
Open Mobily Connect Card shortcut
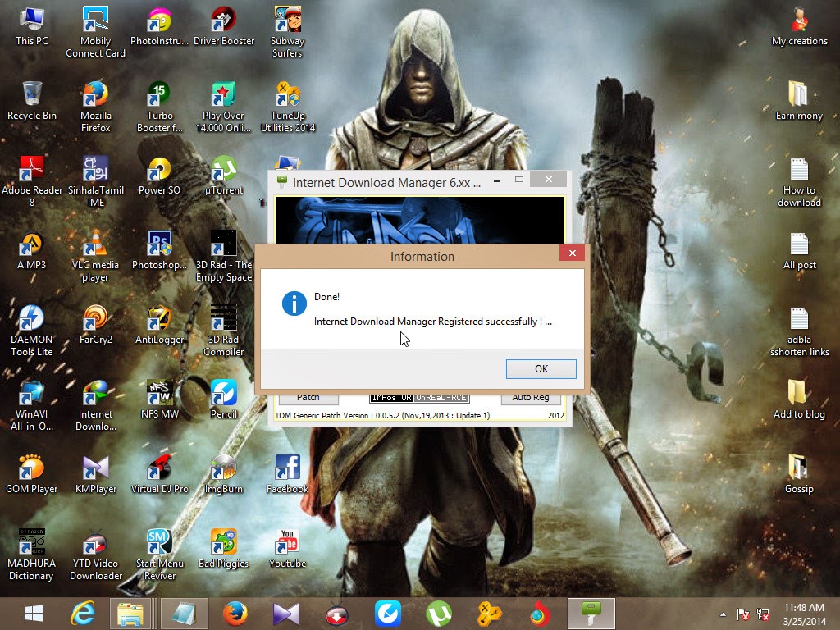(x=95, y=32)
